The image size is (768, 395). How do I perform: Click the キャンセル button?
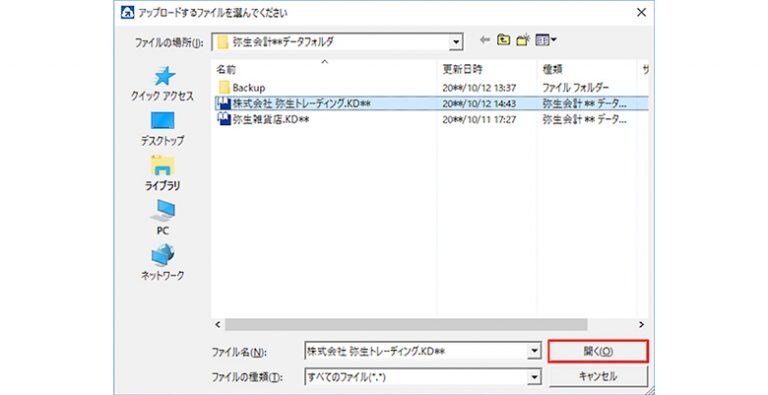[598, 376]
